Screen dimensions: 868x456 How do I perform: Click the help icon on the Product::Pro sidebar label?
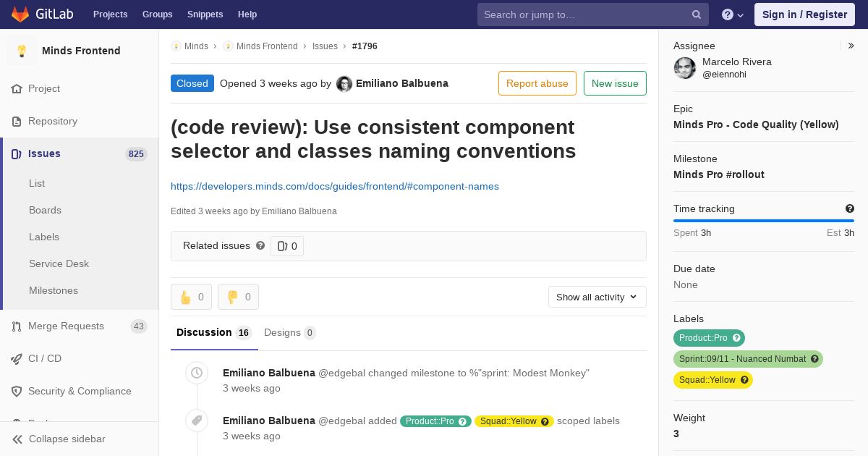pyautogui.click(x=736, y=338)
